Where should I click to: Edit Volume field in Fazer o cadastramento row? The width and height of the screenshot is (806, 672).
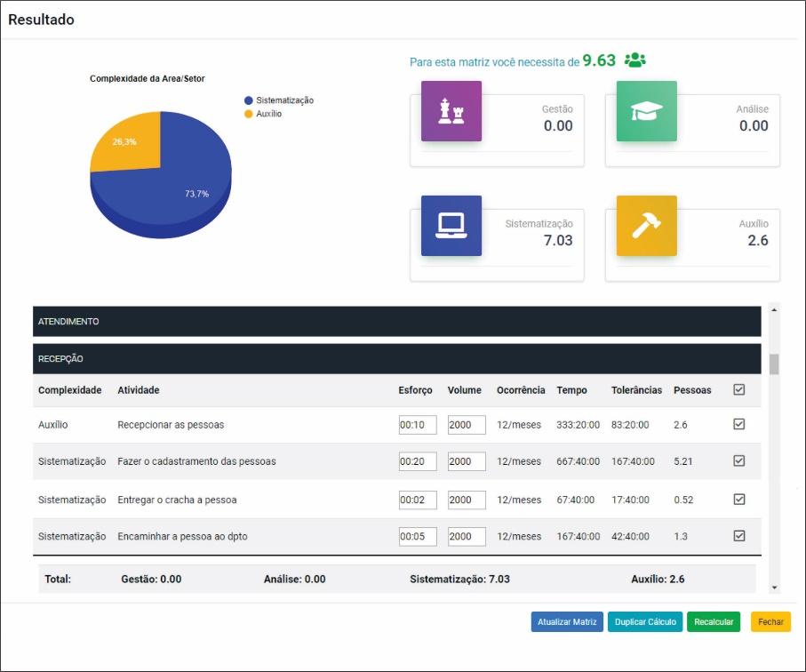click(467, 461)
